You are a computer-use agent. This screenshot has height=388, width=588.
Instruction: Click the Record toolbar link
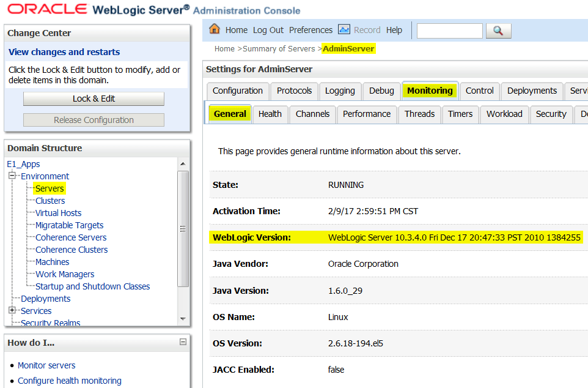tap(367, 30)
